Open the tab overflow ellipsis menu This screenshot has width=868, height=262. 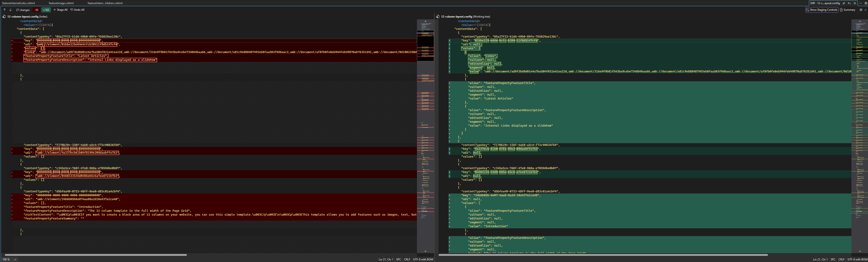[x=860, y=3]
